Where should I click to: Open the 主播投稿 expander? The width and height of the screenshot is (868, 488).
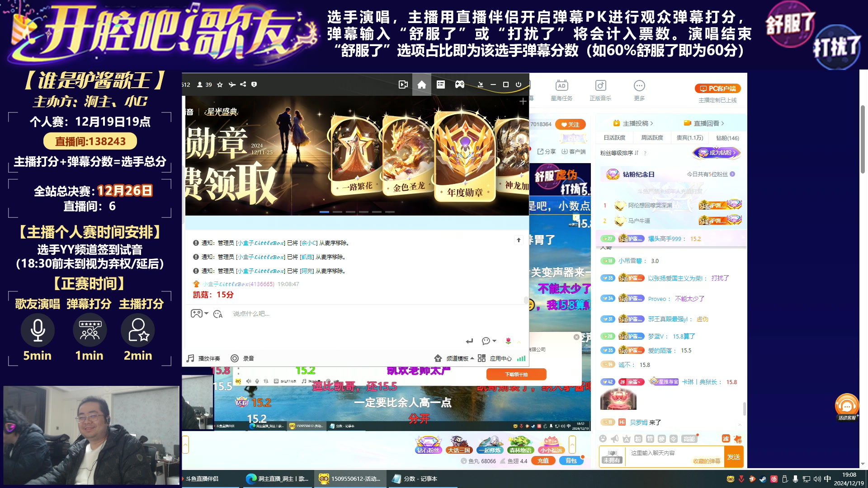(633, 123)
